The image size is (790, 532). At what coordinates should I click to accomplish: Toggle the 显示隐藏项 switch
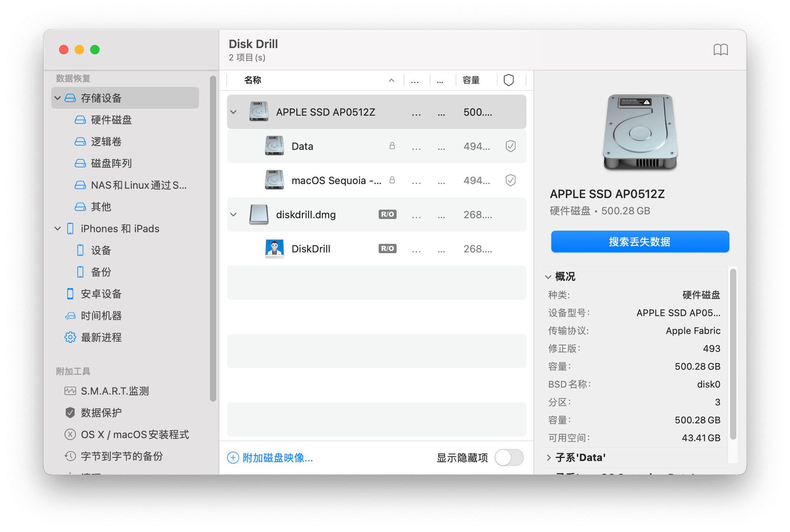click(509, 458)
